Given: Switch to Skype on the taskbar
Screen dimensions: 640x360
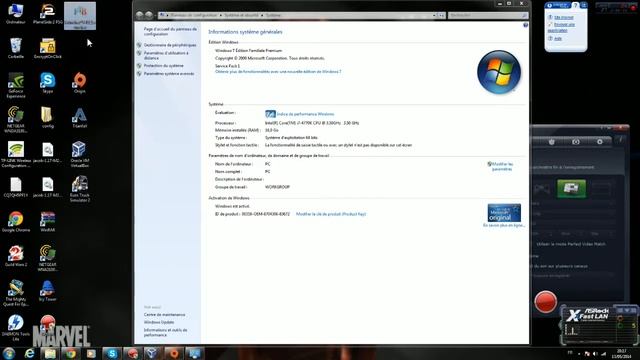Looking at the screenshot, I should coord(111,353).
